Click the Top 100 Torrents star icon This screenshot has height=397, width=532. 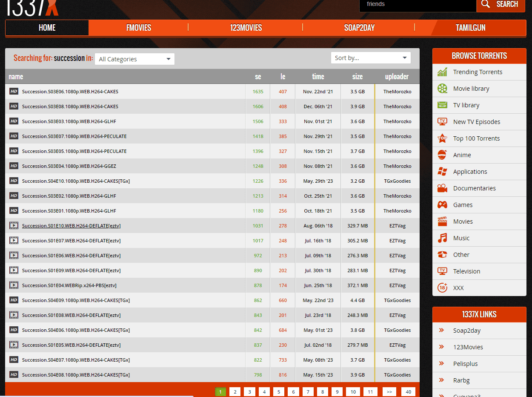[x=442, y=138]
